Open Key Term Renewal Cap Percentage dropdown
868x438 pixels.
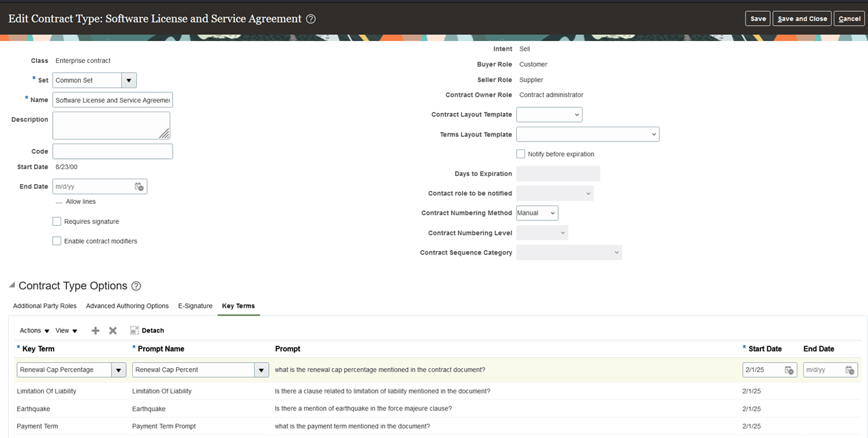coord(119,370)
